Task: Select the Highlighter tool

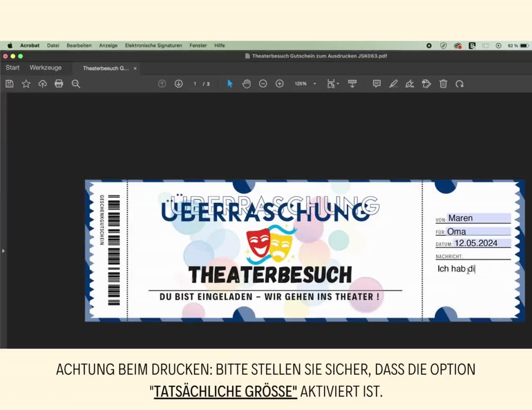Action: pos(393,84)
